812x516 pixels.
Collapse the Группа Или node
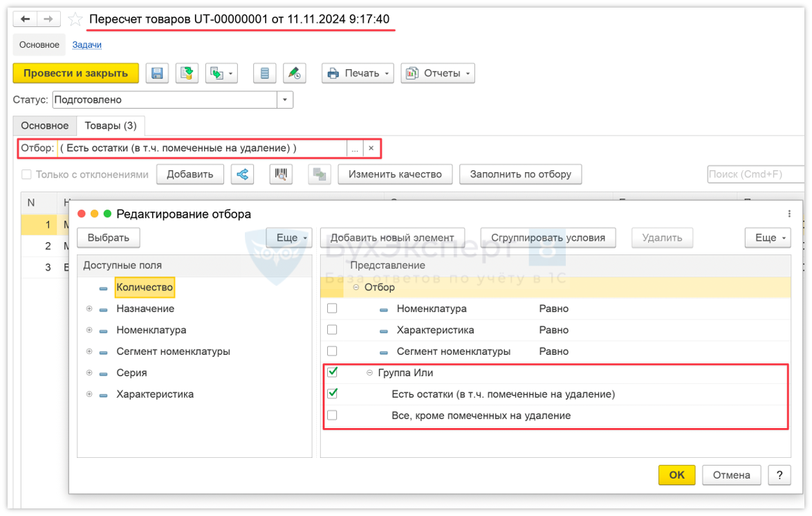[x=369, y=373]
